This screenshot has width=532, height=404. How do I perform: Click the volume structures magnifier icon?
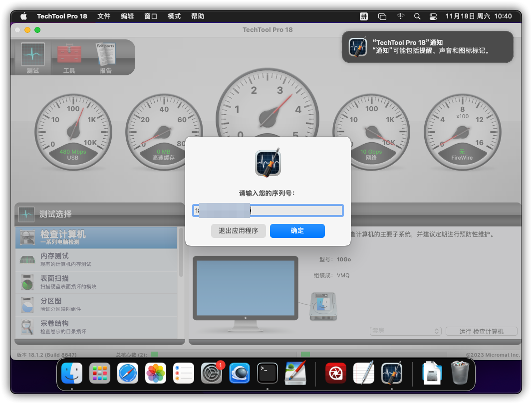(x=27, y=327)
